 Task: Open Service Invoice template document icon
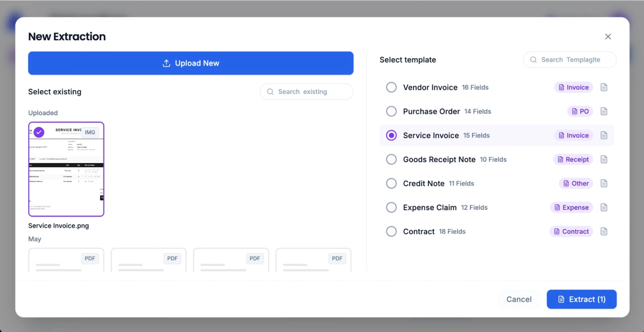tap(604, 135)
